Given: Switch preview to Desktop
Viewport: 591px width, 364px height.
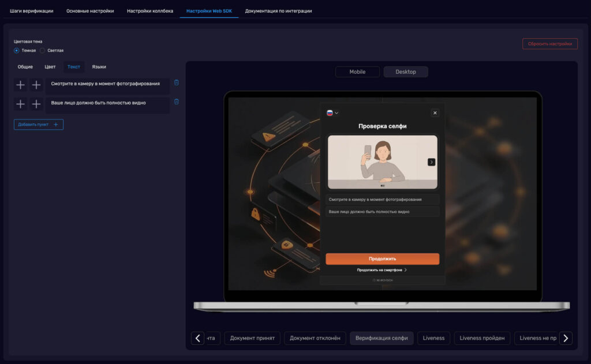Looking at the screenshot, I should 406,72.
